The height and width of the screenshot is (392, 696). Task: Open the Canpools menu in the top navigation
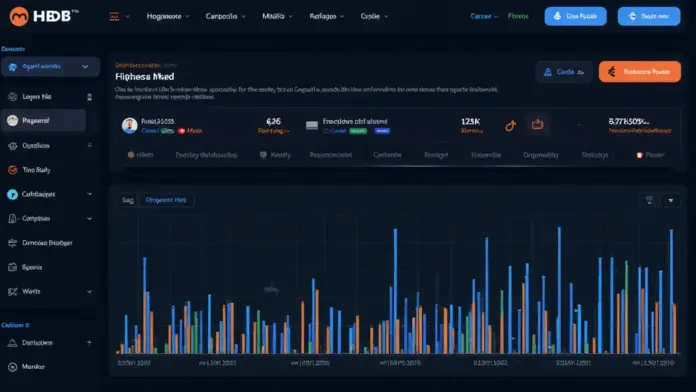click(x=225, y=16)
